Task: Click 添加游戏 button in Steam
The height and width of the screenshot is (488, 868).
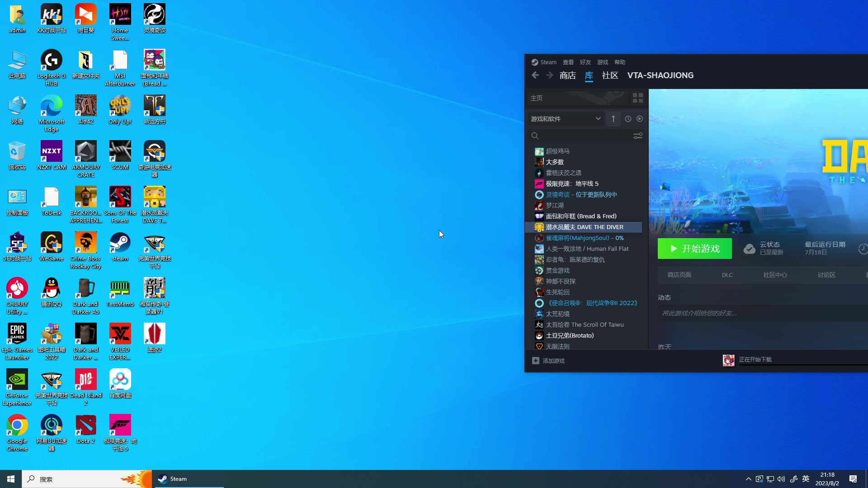Action: pos(548,361)
